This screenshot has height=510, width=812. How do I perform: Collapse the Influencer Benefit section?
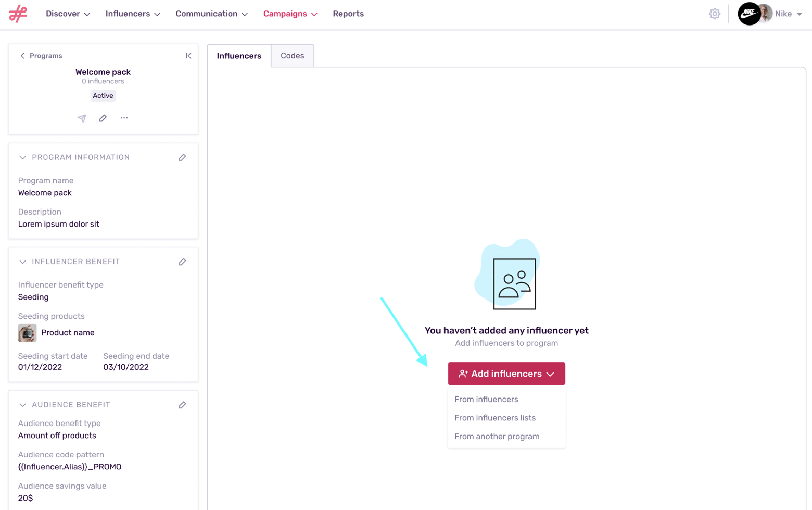click(22, 262)
